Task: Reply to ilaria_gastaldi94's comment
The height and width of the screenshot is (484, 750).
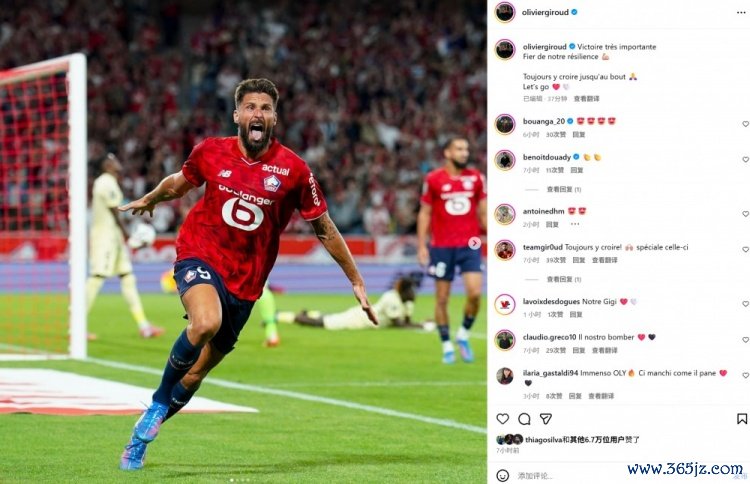Action: click(575, 396)
